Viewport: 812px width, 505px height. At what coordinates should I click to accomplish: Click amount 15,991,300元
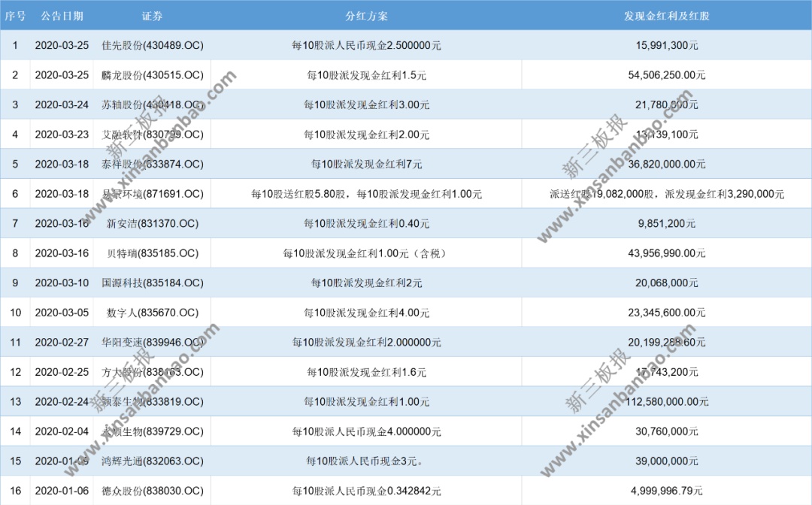pos(666,46)
